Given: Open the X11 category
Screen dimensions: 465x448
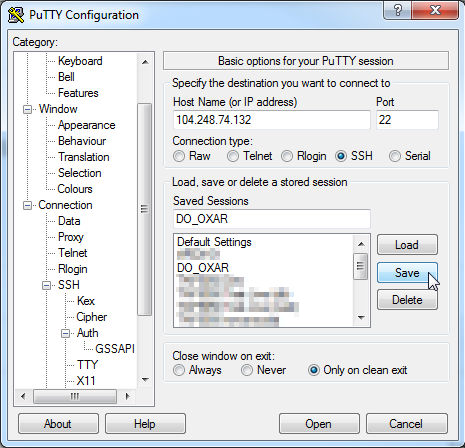Looking at the screenshot, I should (86, 381).
